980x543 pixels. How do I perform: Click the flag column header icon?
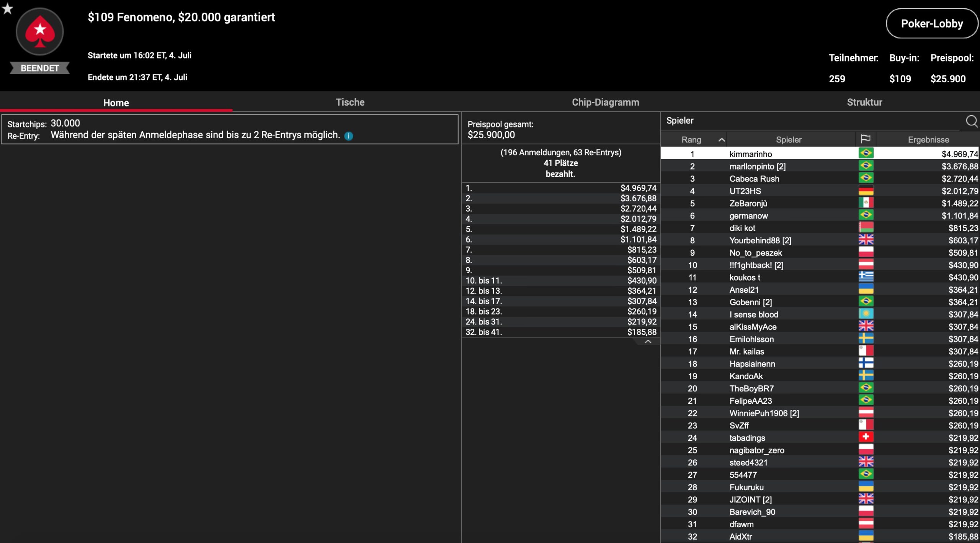(866, 139)
